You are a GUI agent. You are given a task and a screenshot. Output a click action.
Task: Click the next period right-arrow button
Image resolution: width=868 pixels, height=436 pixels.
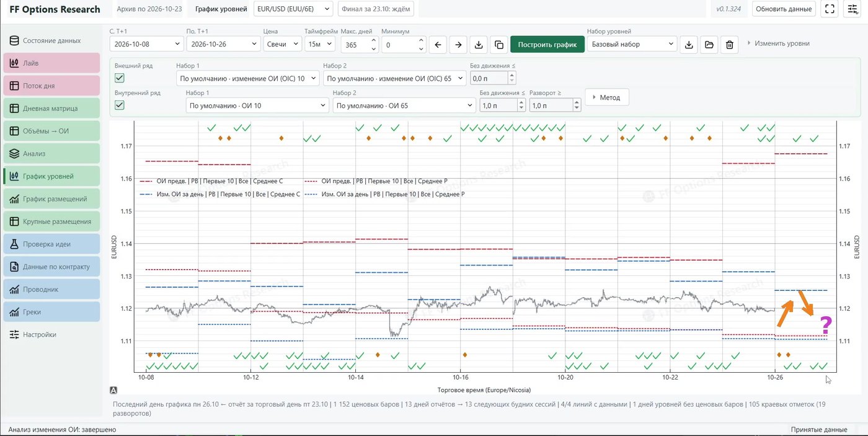(458, 45)
